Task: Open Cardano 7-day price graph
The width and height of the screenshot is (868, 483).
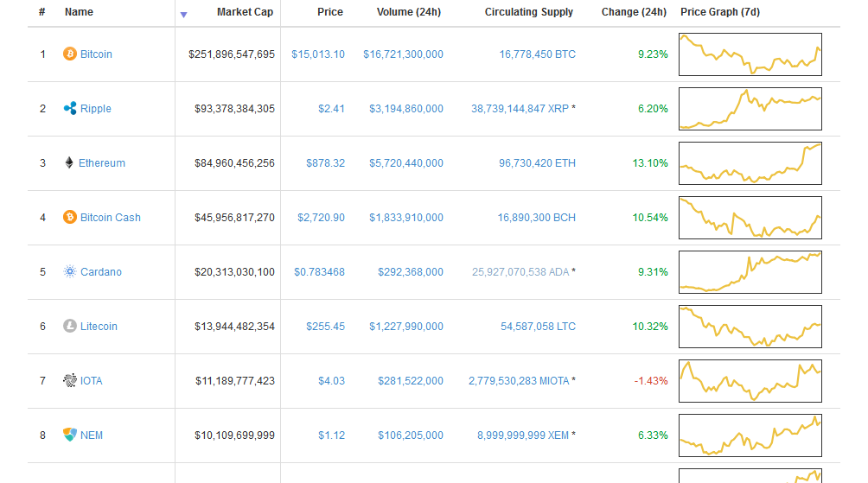Action: click(750, 271)
